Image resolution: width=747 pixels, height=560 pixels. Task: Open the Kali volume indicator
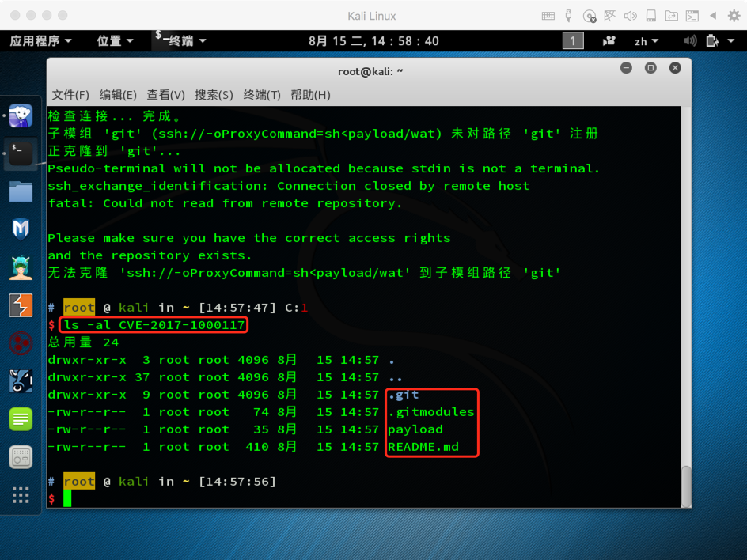(x=690, y=41)
